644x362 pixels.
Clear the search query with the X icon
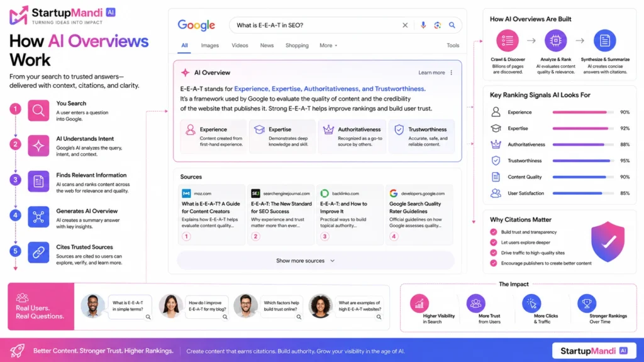(405, 25)
